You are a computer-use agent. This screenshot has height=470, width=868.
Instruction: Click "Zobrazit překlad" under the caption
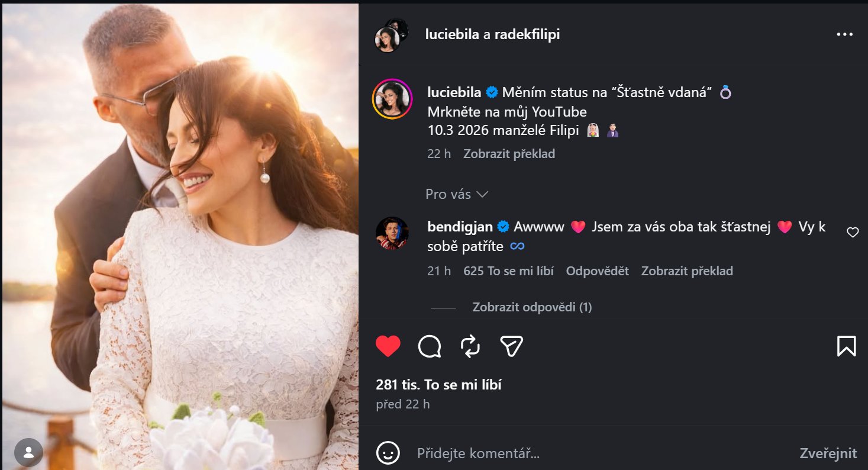[509, 154]
